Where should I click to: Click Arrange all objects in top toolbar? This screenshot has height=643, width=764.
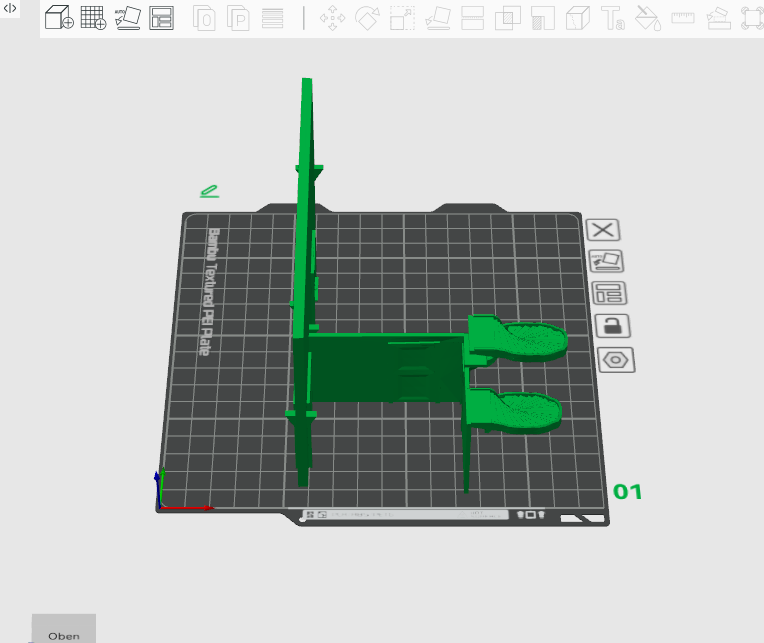click(161, 18)
